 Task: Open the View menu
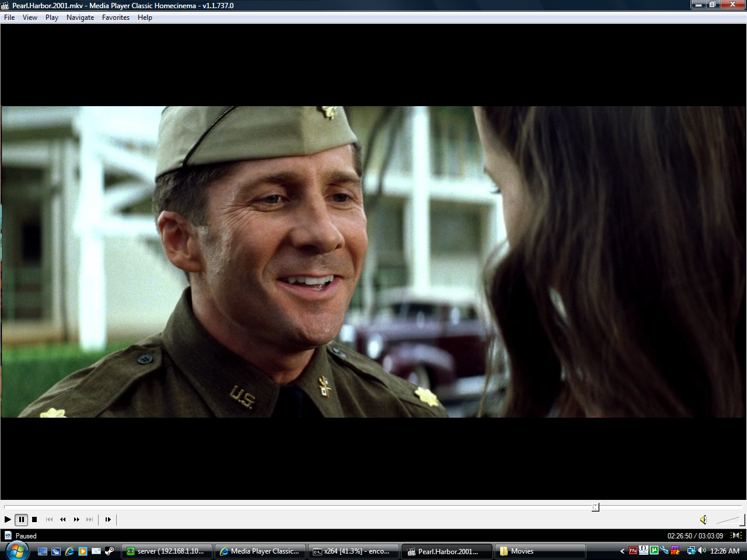pyautogui.click(x=30, y=17)
